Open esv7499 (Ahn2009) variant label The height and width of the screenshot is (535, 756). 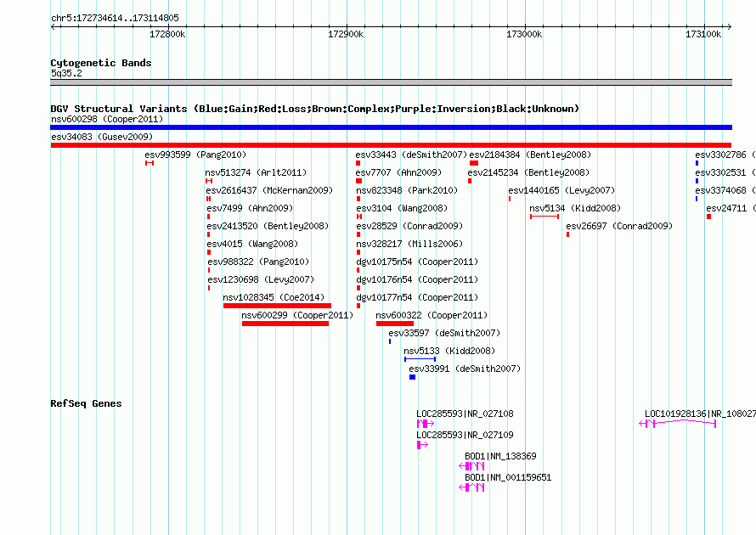click(250, 208)
